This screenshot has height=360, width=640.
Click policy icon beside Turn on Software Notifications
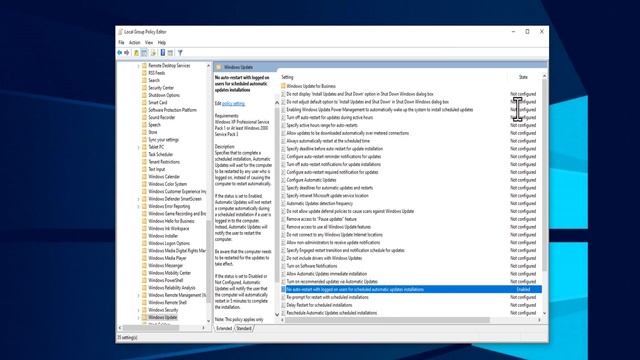tap(283, 266)
